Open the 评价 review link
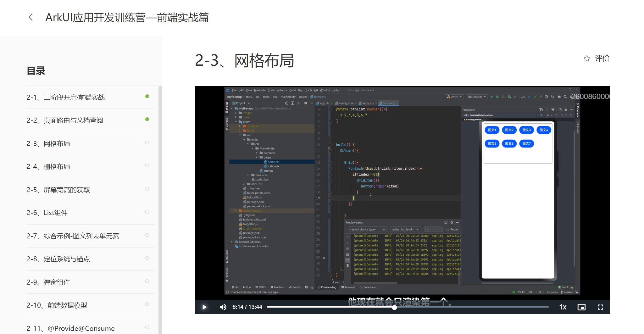The image size is (644, 334). tap(602, 58)
